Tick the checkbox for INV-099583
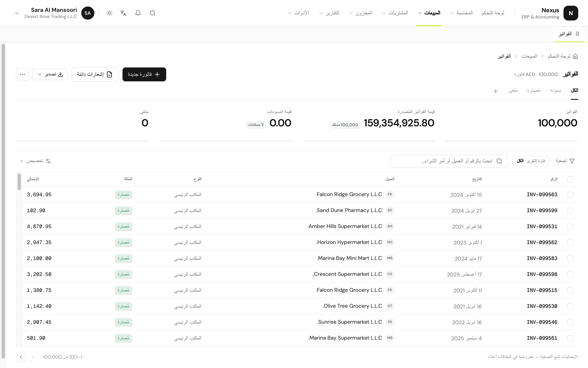588x368 pixels. point(570,259)
